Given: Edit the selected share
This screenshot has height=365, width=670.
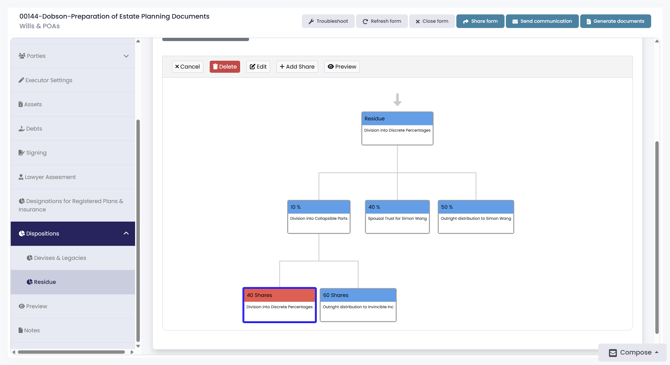Looking at the screenshot, I should tap(258, 67).
